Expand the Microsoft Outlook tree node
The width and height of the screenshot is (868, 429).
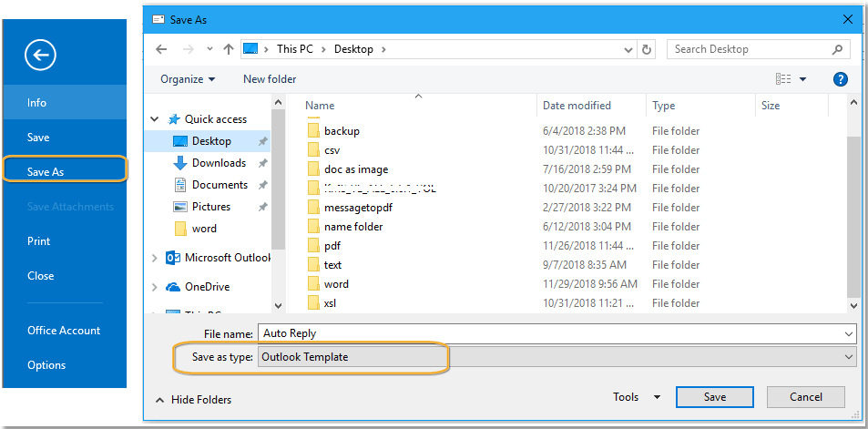(155, 258)
